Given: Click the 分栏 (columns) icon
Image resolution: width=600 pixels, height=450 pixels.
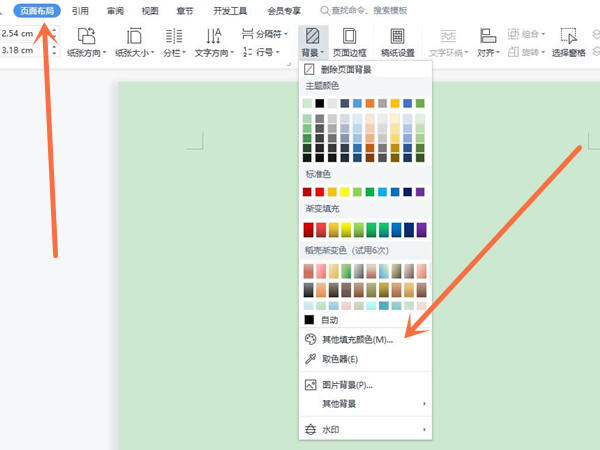Looking at the screenshot, I should [173, 36].
